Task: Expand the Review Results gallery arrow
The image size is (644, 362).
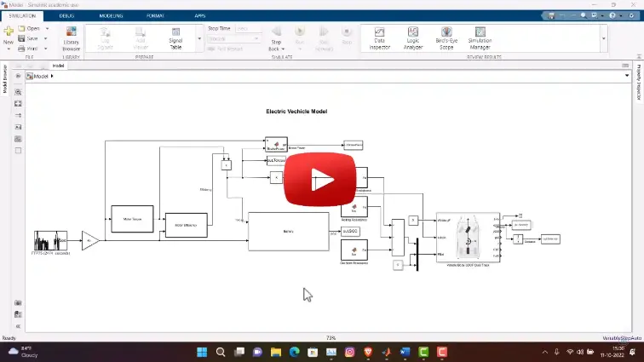Action: (x=604, y=38)
